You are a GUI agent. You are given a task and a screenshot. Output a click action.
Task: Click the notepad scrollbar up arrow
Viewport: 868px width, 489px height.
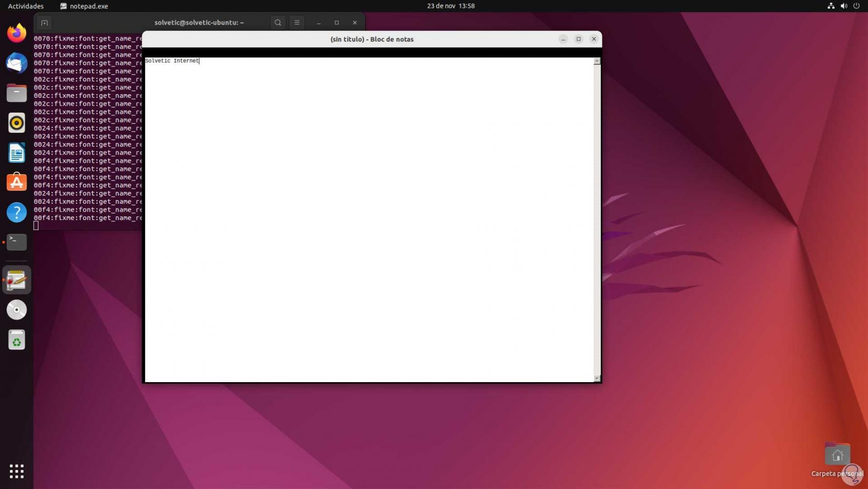[x=597, y=61]
